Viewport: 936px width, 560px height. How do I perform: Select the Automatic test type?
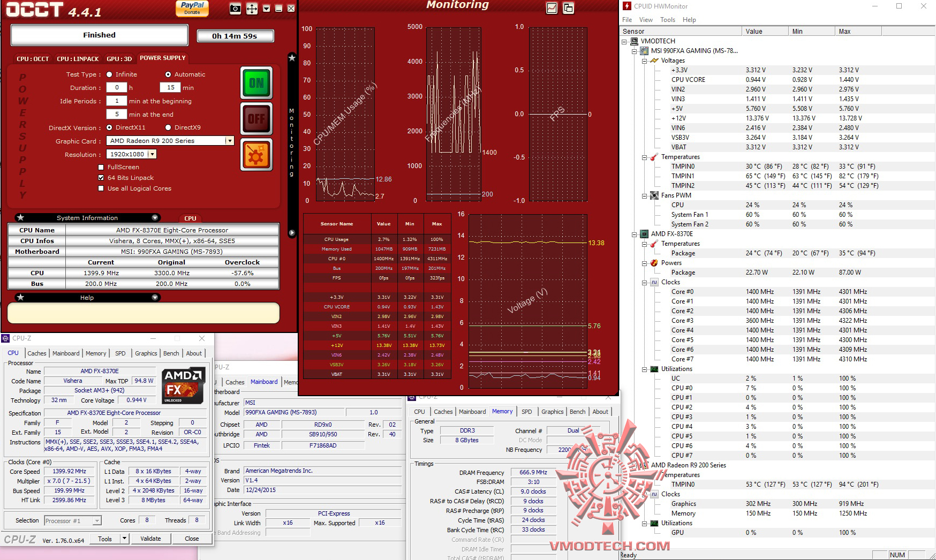coord(168,74)
